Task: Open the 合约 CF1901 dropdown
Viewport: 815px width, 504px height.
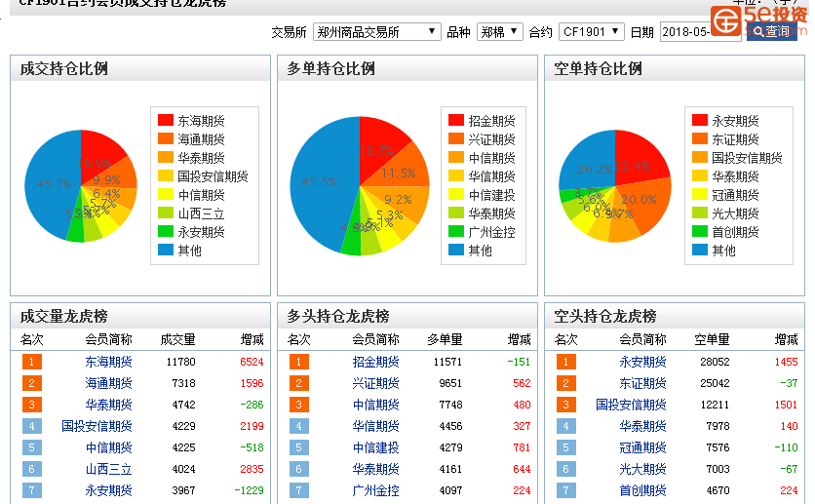Action: coord(592,32)
